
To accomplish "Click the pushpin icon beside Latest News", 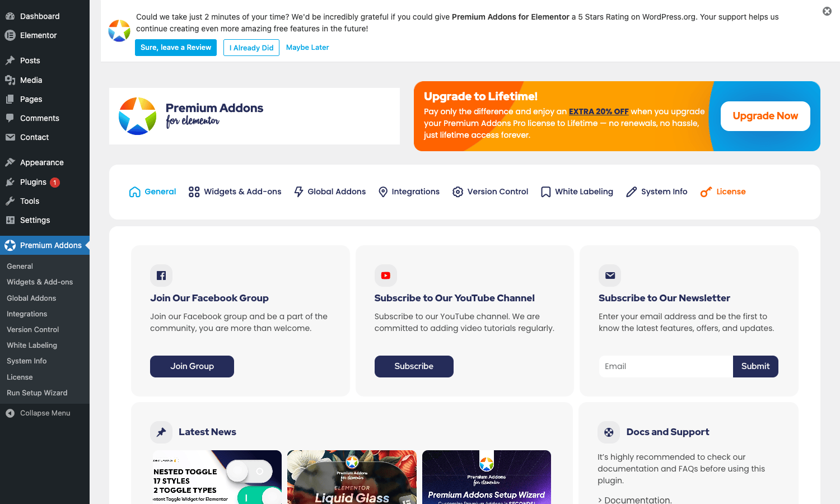I will coord(161,432).
